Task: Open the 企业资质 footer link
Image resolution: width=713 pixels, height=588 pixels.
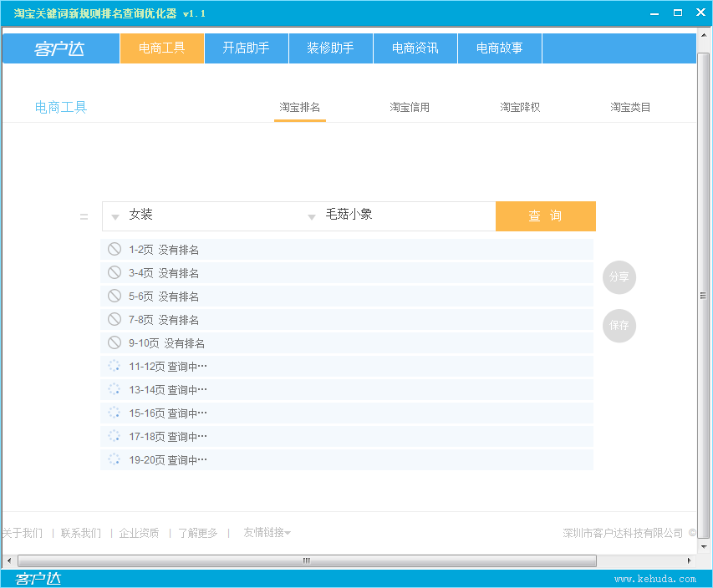Action: click(x=139, y=533)
